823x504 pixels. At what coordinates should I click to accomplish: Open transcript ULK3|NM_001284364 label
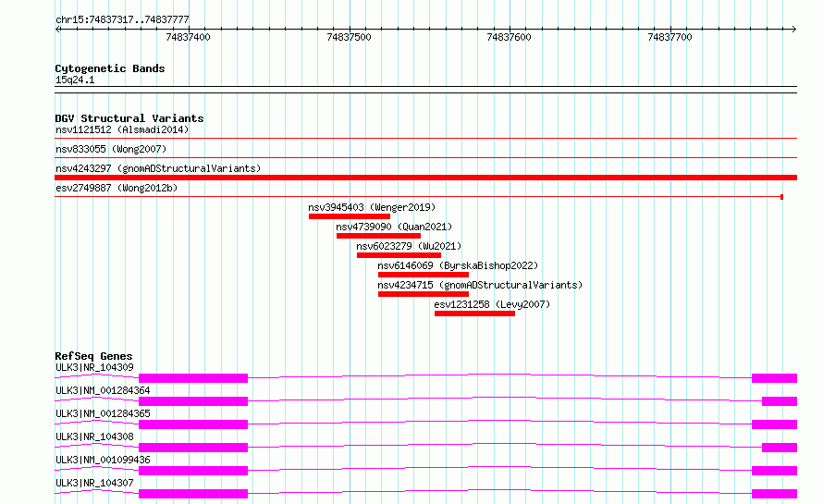pyautogui.click(x=103, y=390)
